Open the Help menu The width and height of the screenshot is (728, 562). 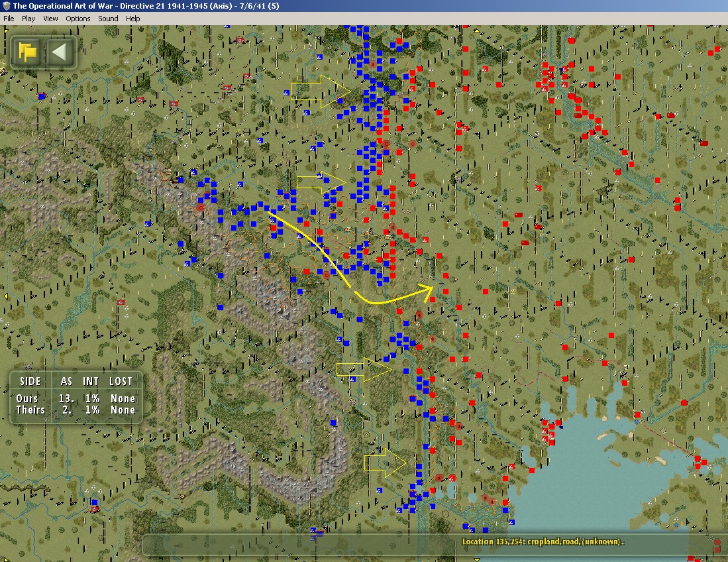pyautogui.click(x=132, y=19)
